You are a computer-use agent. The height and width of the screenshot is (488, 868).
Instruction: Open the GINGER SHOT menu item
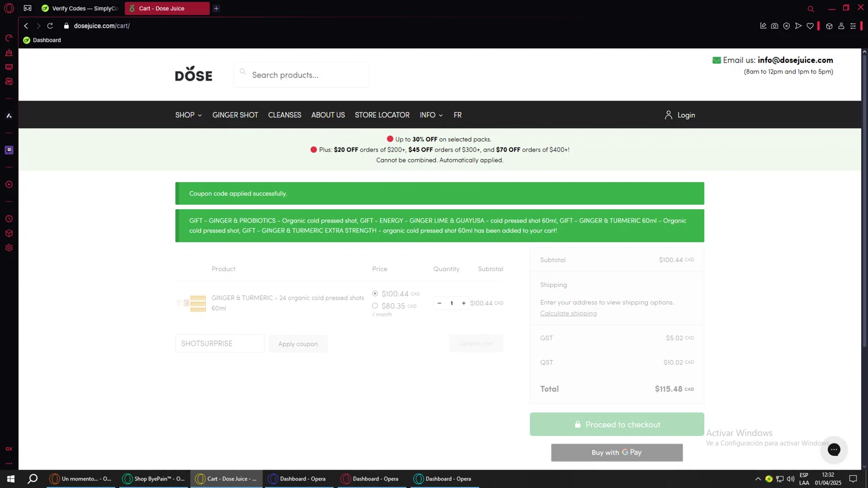(235, 115)
